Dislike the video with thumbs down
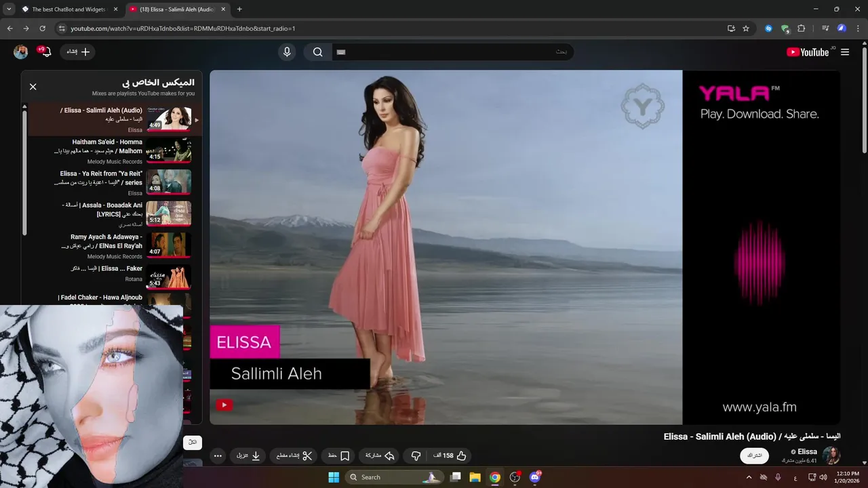Screen dimensions: 868x488 click(x=416, y=456)
